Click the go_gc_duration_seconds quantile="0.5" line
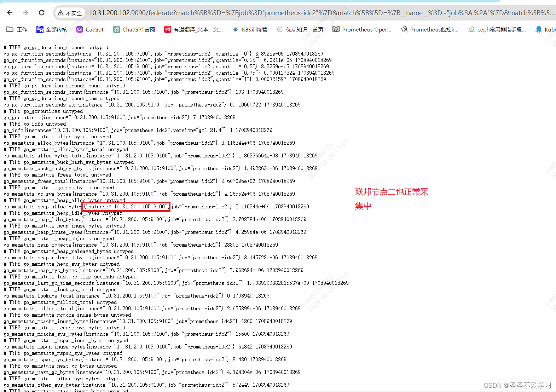 click(x=166, y=67)
